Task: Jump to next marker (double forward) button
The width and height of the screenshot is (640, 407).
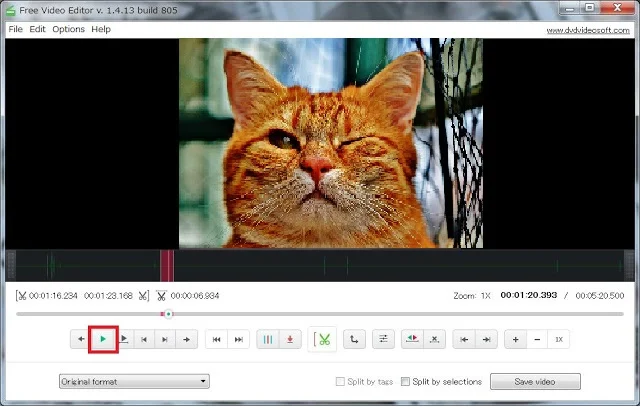Action: pos(239,339)
